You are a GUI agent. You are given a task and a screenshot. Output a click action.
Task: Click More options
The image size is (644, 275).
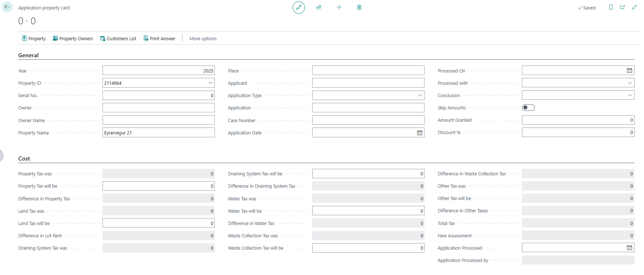pyautogui.click(x=203, y=38)
